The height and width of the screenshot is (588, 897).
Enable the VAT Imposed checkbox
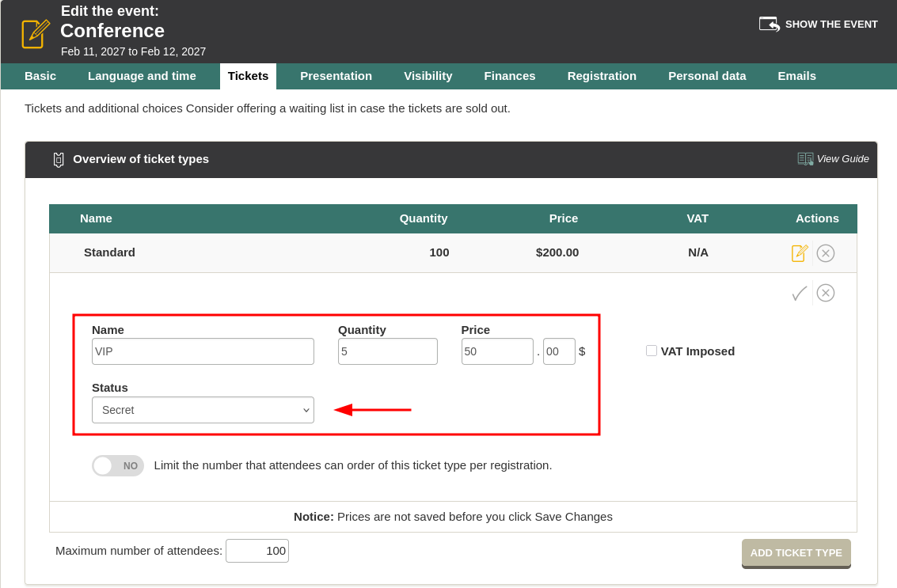[652, 351]
